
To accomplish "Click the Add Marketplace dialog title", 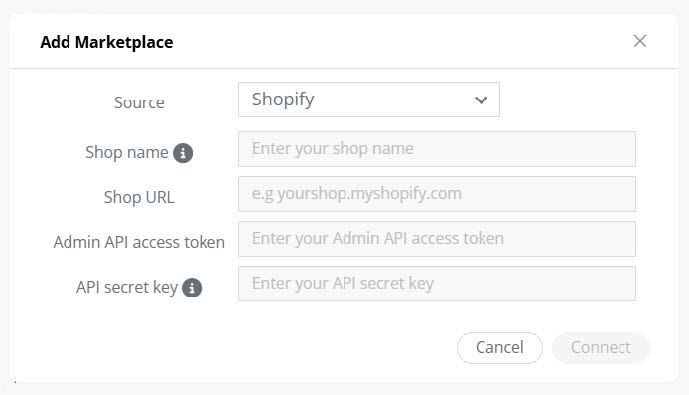I will pos(107,42).
